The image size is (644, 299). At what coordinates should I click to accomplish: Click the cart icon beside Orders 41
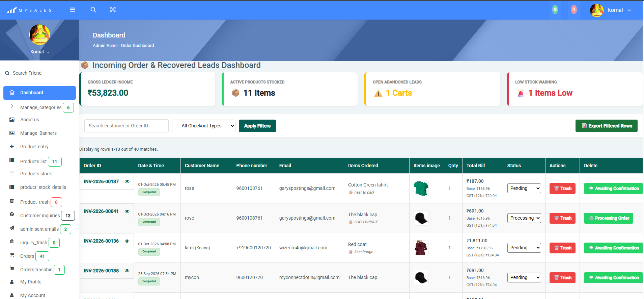coord(12,255)
